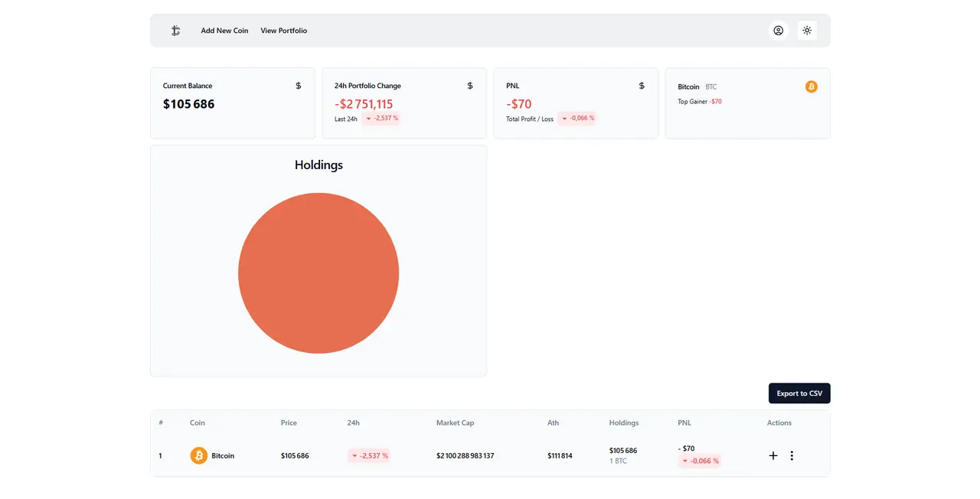Click the app logo in navbar
The height and width of the screenshot is (499, 980).
pos(175,31)
